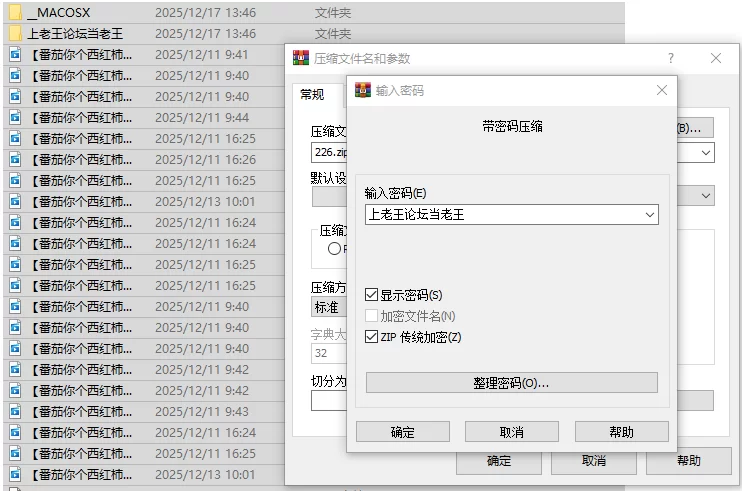Select the _MACOSX folder icon
Screen dimensions: 742x491
[x=15, y=12]
